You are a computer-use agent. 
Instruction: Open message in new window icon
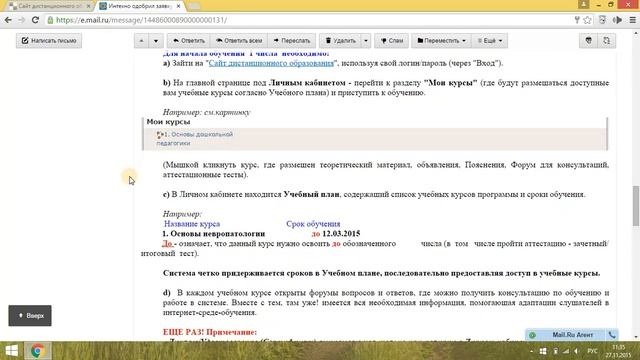click(607, 41)
